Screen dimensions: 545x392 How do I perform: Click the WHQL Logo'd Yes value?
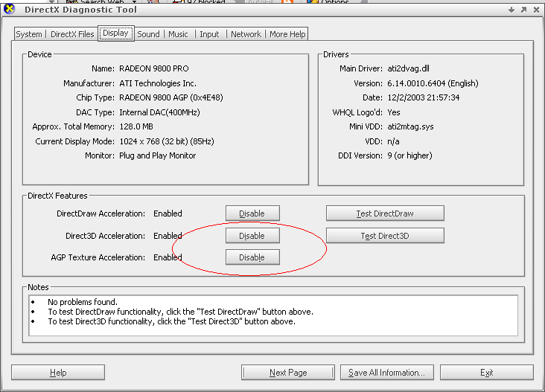click(394, 112)
